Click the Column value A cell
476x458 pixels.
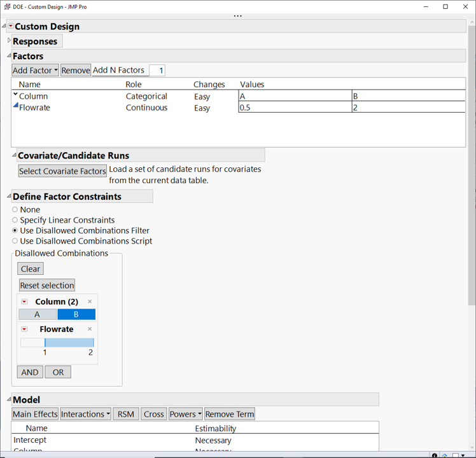tap(295, 96)
